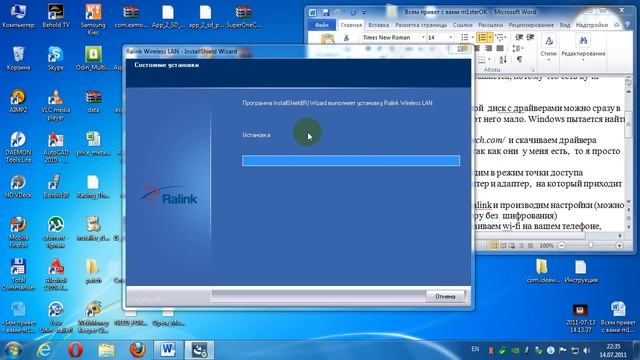Click the decrease indent icon in Word
640x360 pixels.
(519, 38)
